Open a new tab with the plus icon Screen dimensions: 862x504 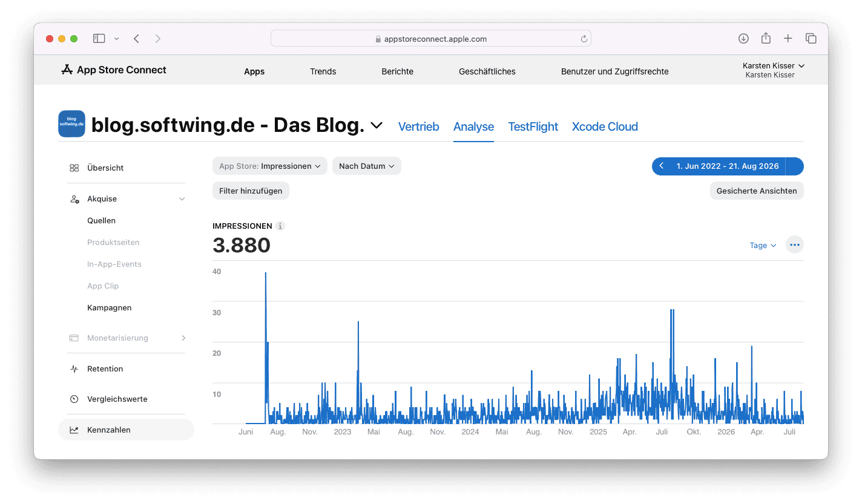click(788, 39)
